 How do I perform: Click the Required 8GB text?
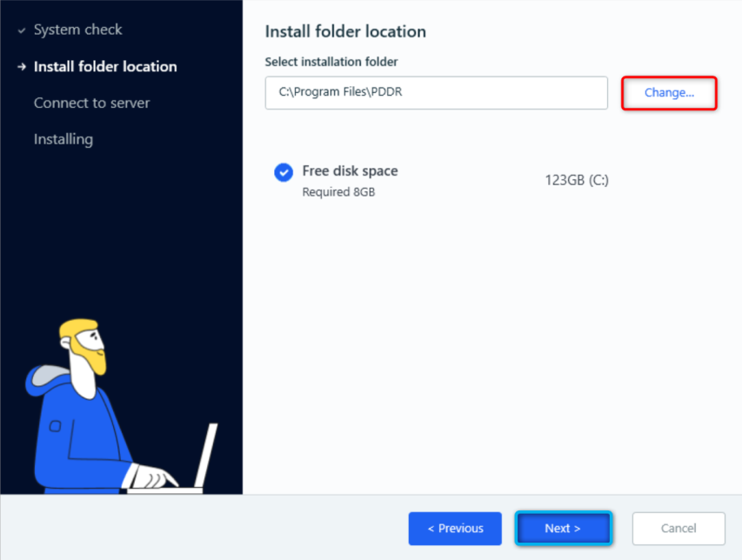pyautogui.click(x=338, y=192)
